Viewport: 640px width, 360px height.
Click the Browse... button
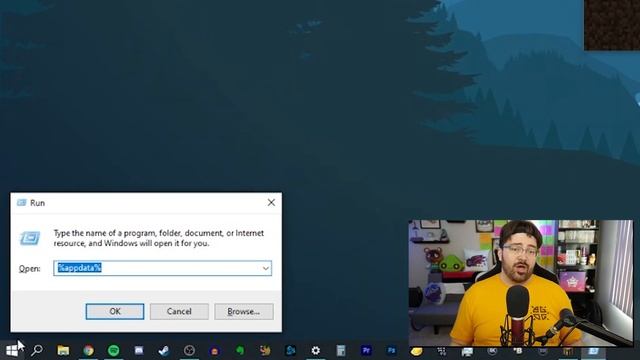(244, 311)
